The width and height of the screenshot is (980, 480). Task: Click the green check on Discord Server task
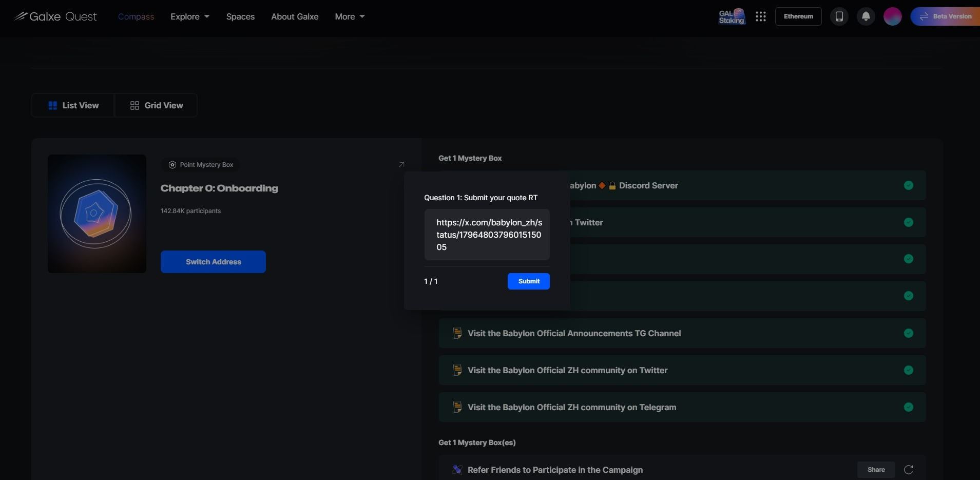(x=909, y=185)
